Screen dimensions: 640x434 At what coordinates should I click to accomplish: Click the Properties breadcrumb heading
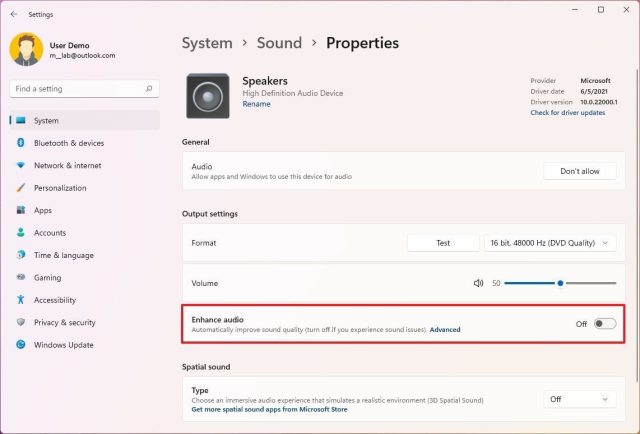pyautogui.click(x=362, y=43)
